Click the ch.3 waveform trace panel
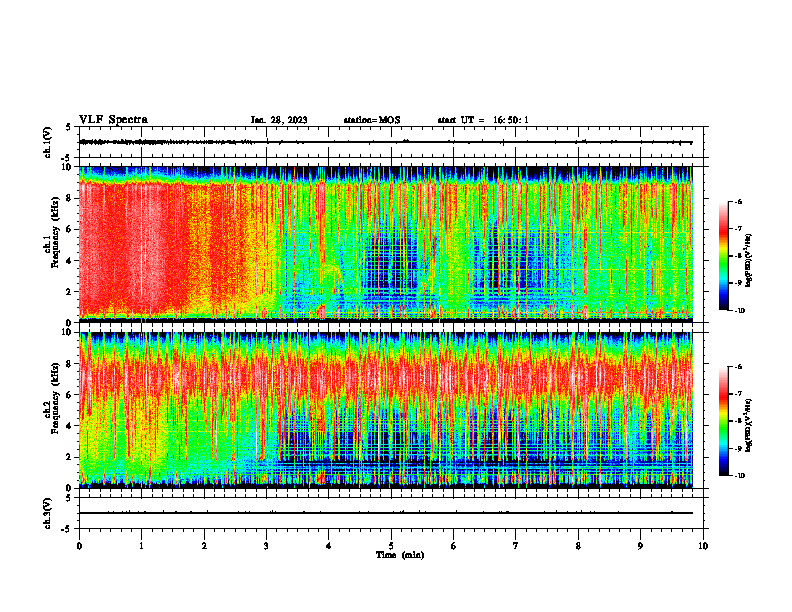Screen dimensions: 792x612 (x=391, y=513)
